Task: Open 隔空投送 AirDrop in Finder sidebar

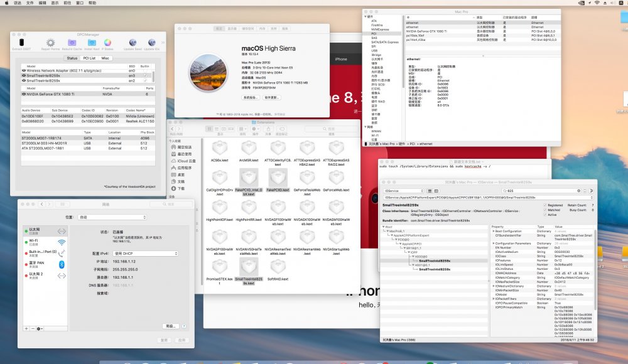Action: pos(181,147)
